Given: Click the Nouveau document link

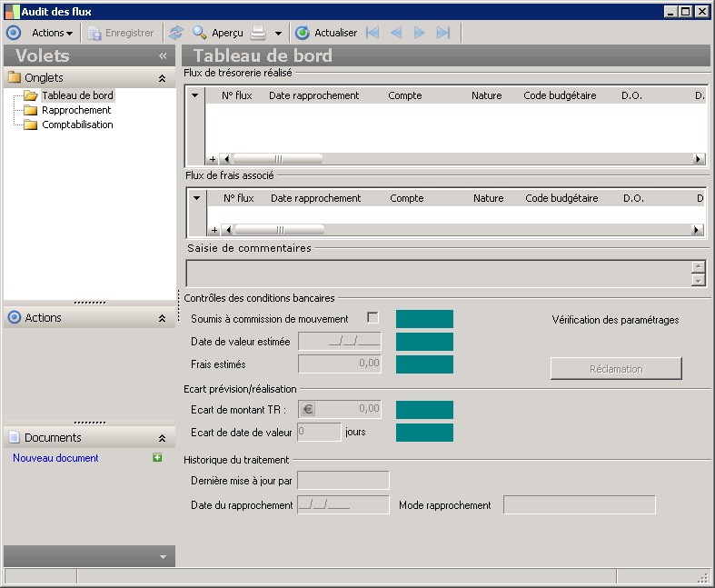Looking at the screenshot, I should pos(55,458).
